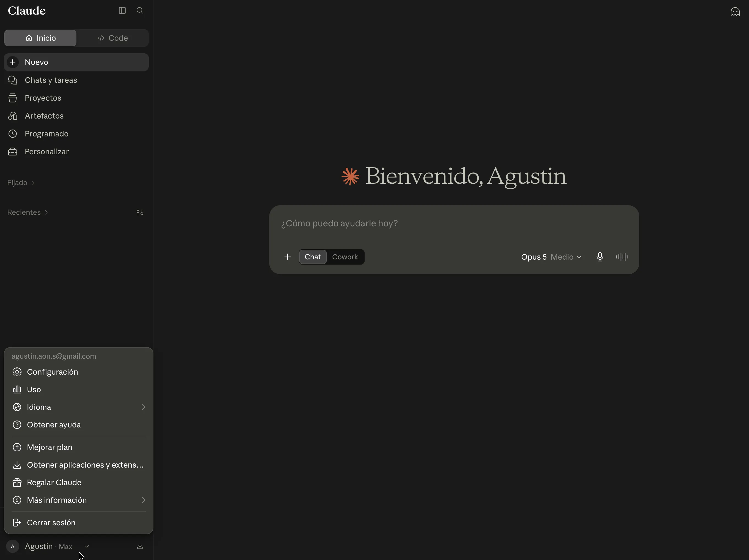Select the Code tab
The image size is (749, 560).
tap(112, 38)
